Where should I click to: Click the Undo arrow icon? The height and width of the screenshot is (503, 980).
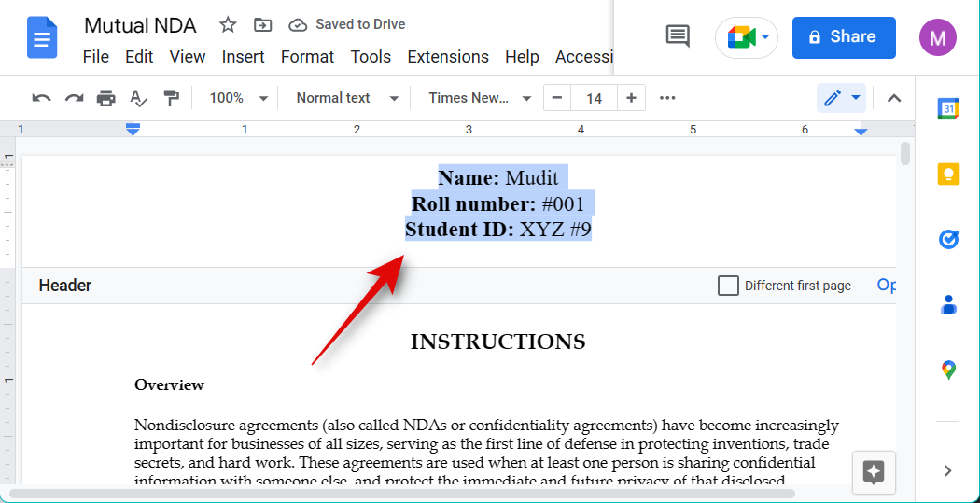(x=41, y=98)
